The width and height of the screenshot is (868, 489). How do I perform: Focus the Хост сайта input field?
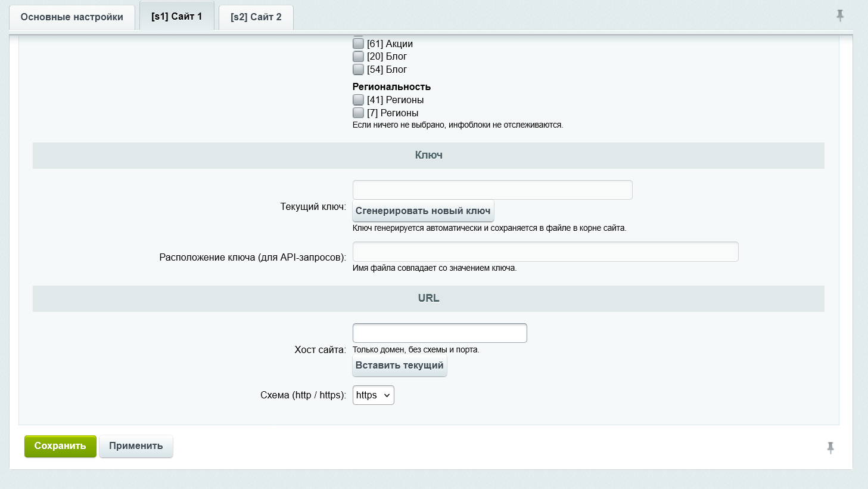pos(439,333)
